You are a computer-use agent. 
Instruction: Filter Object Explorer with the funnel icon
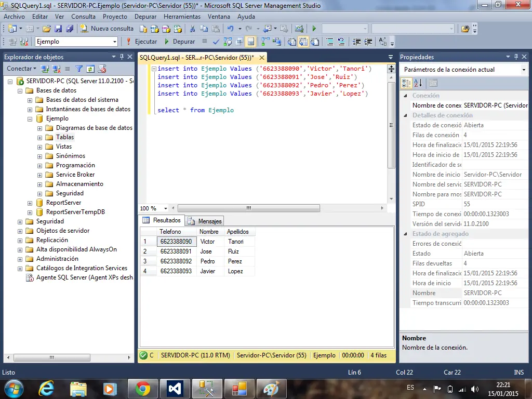tap(79, 69)
